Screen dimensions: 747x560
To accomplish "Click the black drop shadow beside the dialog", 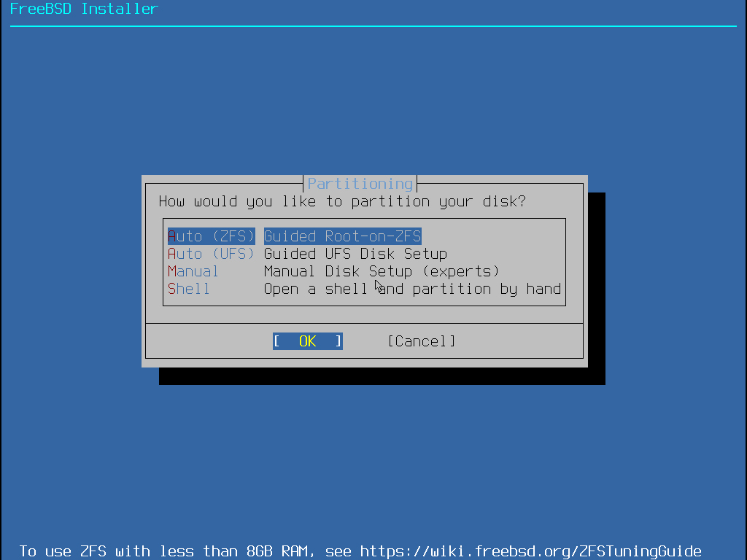I will 597,286.
